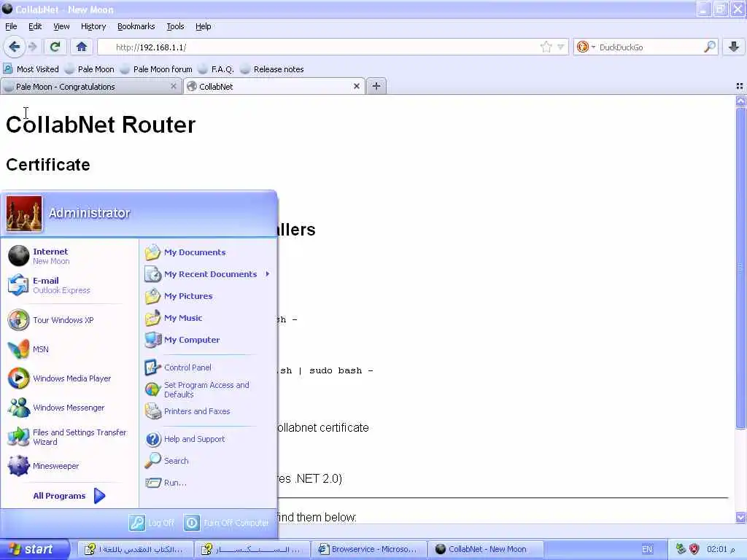
Task: Open the Release notes bookmark
Action: [272, 69]
